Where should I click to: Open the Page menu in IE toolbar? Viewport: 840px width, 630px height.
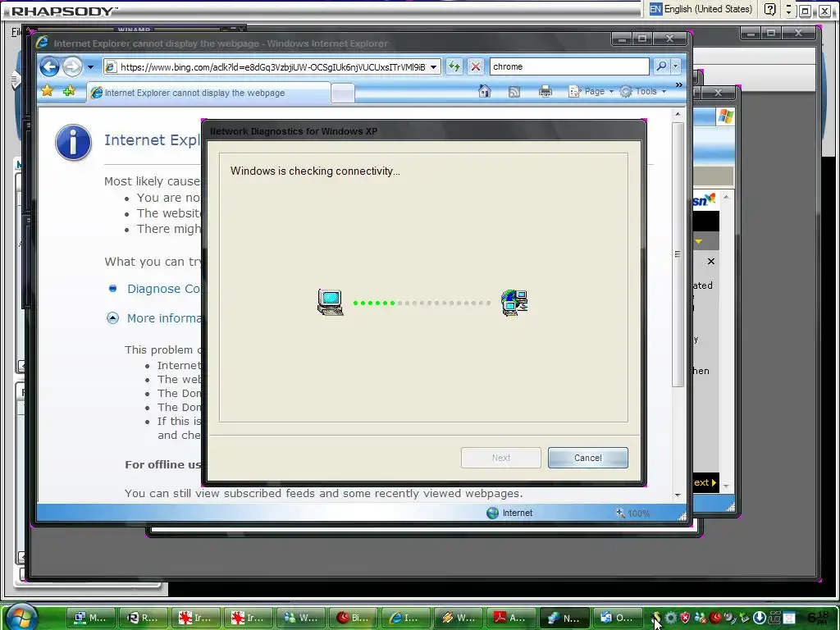tap(591, 92)
